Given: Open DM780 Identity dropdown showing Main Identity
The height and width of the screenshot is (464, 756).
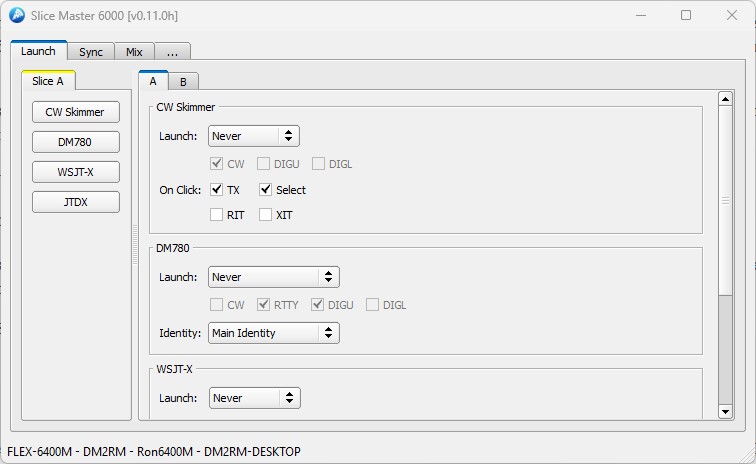Looking at the screenshot, I should pyautogui.click(x=274, y=333).
